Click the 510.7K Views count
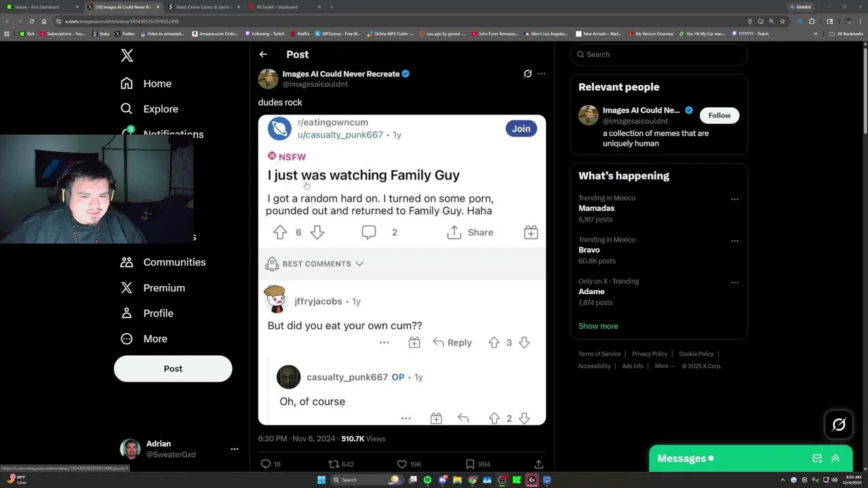 pos(363,439)
